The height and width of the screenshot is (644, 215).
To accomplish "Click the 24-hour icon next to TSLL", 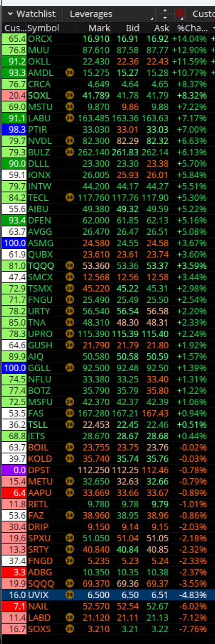I will point(70,425).
